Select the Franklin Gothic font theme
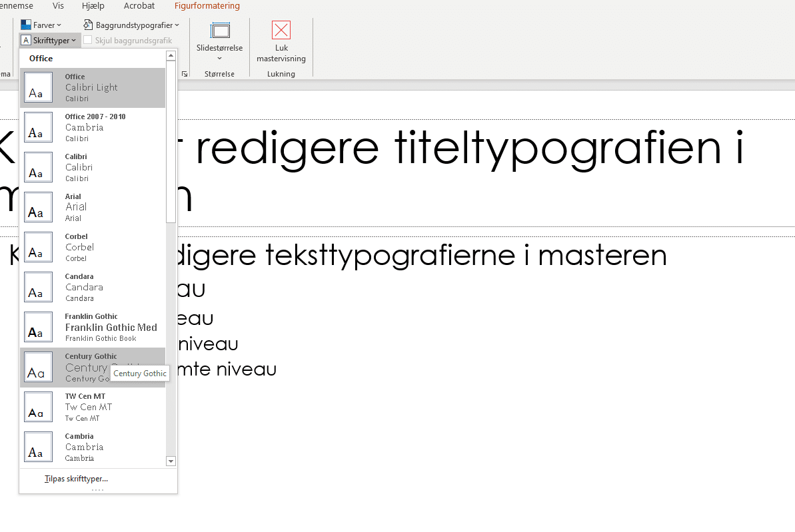This screenshot has width=795, height=532. (93, 327)
